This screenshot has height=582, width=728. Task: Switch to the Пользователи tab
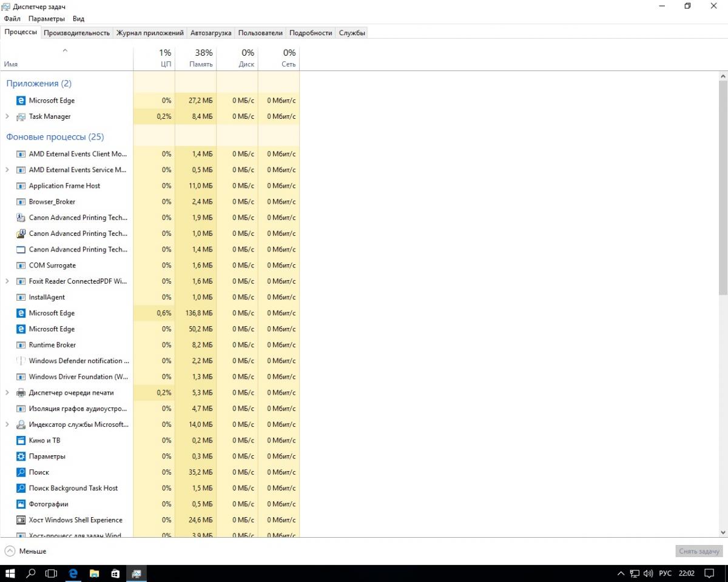pyautogui.click(x=260, y=33)
